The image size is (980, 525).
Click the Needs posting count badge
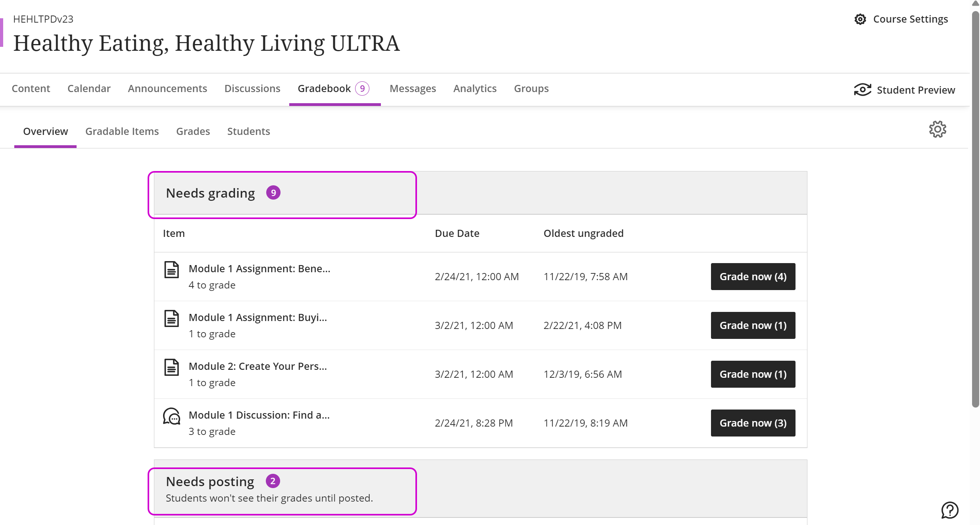(x=273, y=481)
